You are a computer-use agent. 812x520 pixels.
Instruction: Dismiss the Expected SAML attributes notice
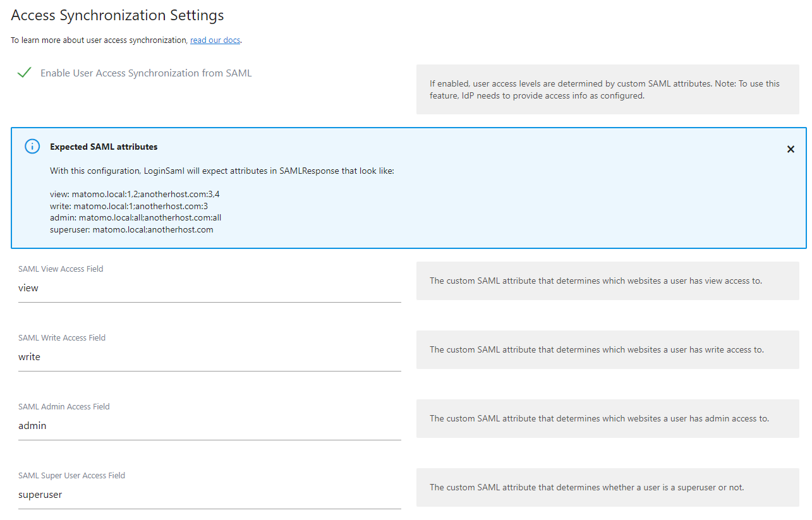791,149
